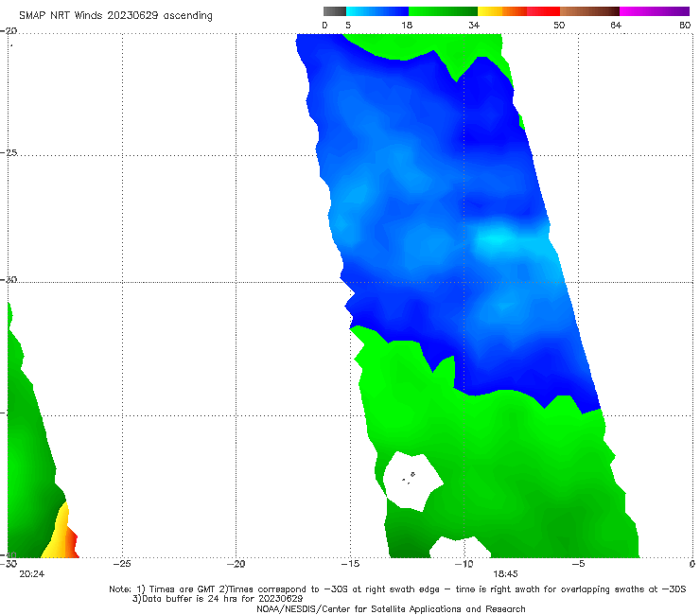This screenshot has width=700, height=615.
Task: Click the color bar label '5'
Action: [348, 25]
